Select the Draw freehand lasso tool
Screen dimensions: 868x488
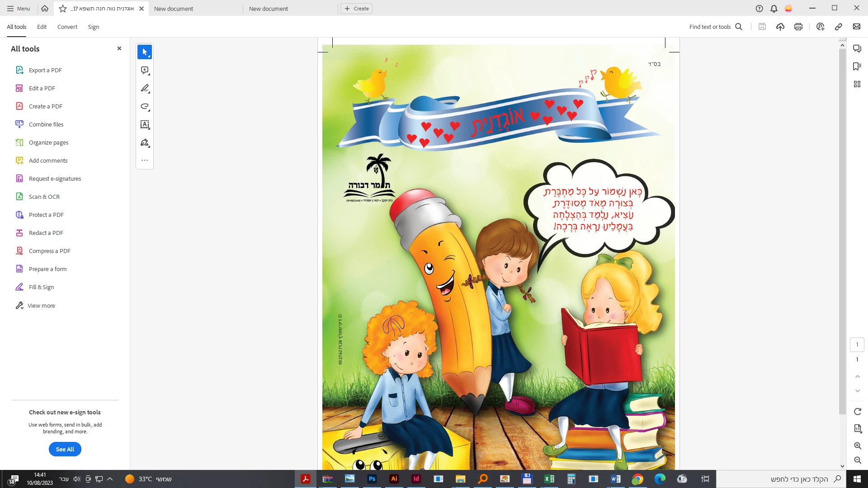click(145, 107)
